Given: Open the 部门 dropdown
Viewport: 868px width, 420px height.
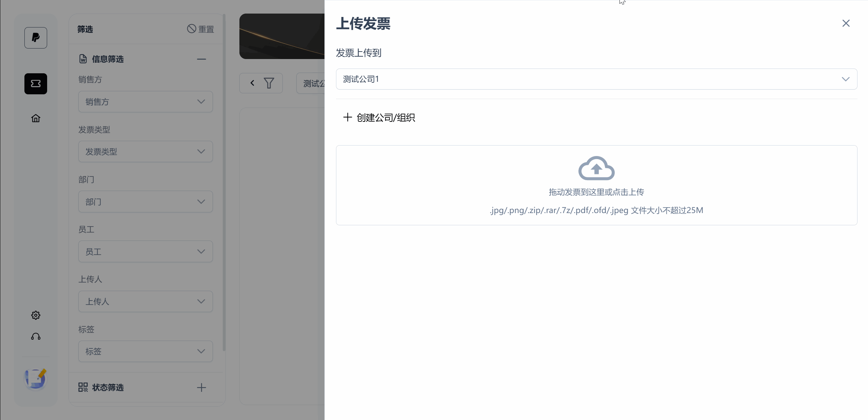Looking at the screenshot, I should point(145,202).
